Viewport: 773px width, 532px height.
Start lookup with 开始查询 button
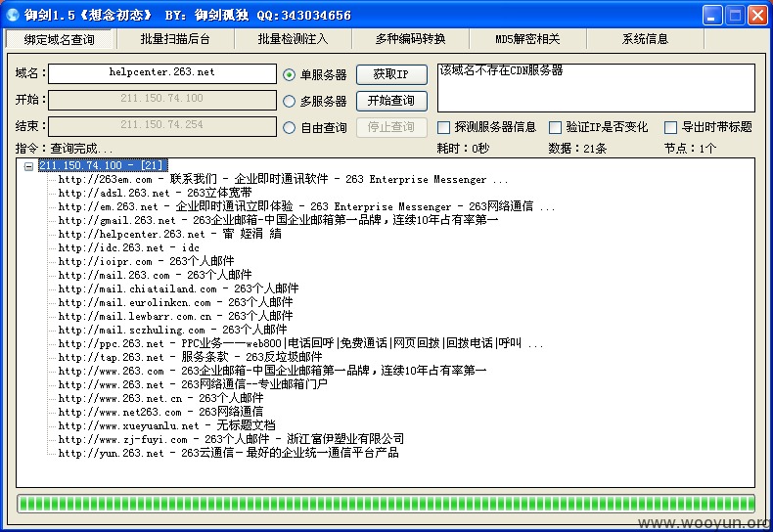[x=391, y=101]
